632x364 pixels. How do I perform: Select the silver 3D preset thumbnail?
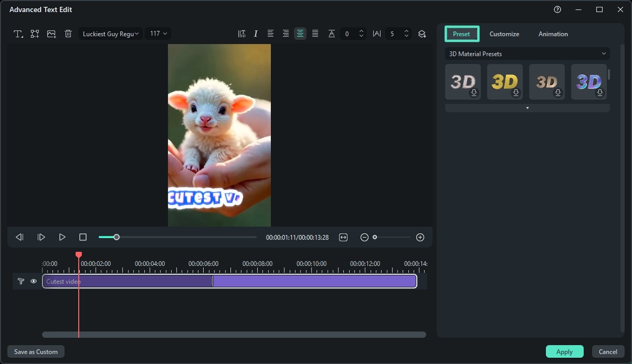coord(463,82)
